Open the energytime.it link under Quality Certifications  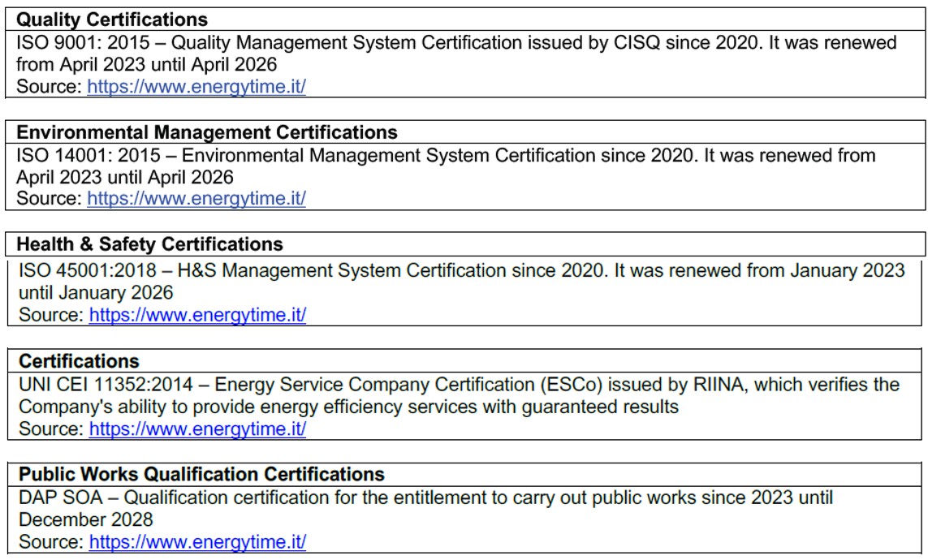point(196,87)
